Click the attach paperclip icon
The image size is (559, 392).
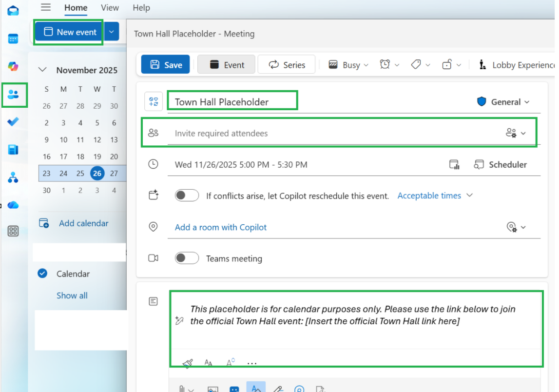(x=182, y=389)
